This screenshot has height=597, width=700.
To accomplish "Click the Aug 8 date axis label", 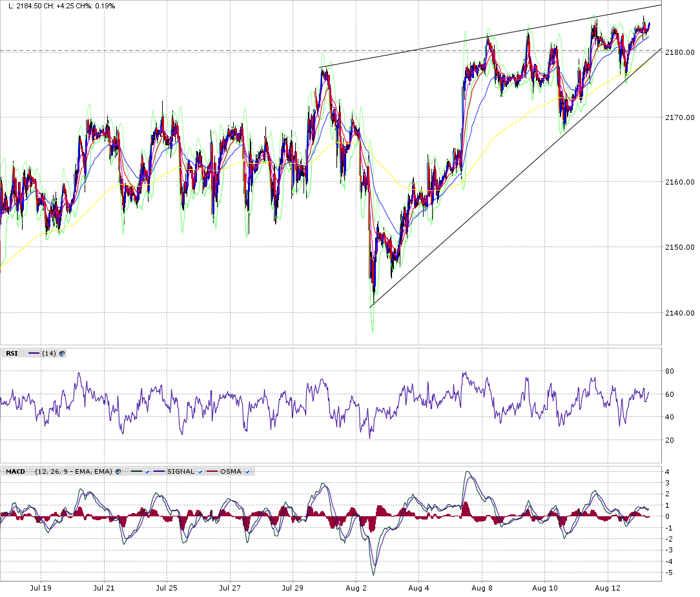I will tap(482, 588).
